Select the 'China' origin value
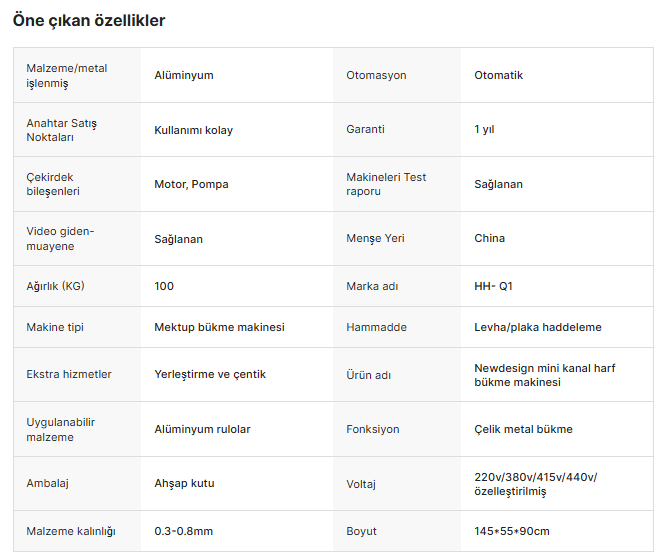The image size is (662, 557). click(489, 238)
